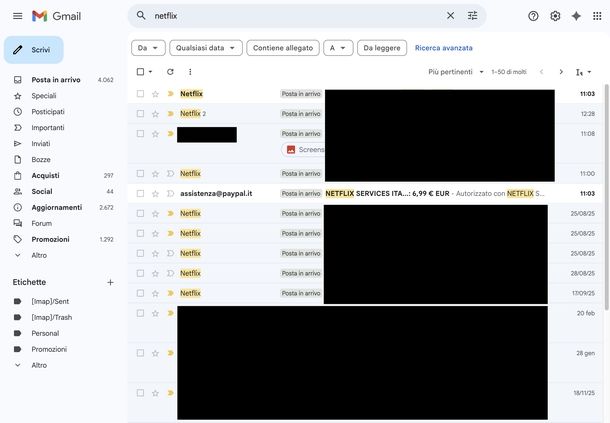This screenshot has height=423, width=610.
Task: Select the assistenza@paypal.it email checkbox
Action: point(140,193)
